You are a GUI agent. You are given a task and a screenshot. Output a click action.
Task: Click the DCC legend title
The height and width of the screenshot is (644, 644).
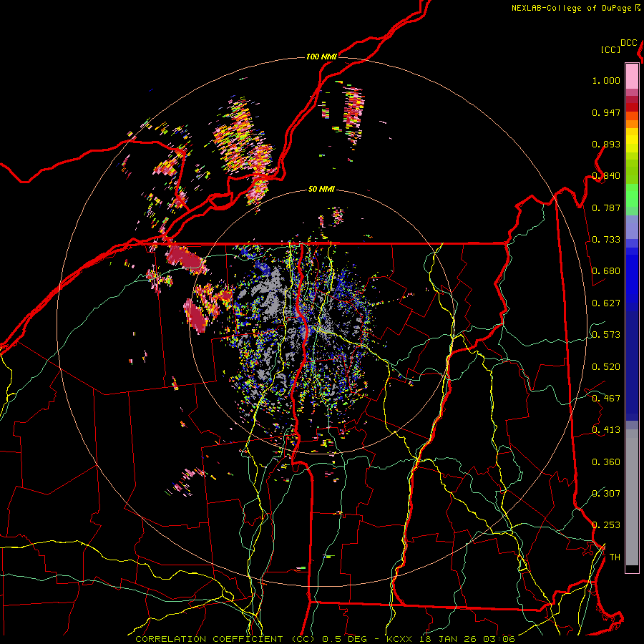(x=628, y=43)
